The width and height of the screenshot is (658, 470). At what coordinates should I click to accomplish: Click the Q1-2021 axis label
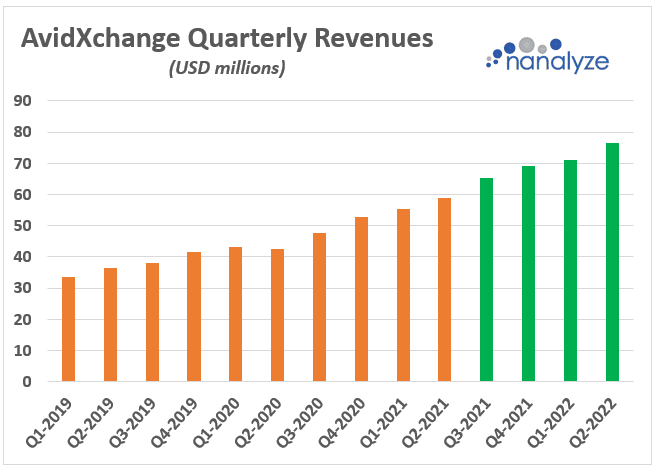click(384, 422)
